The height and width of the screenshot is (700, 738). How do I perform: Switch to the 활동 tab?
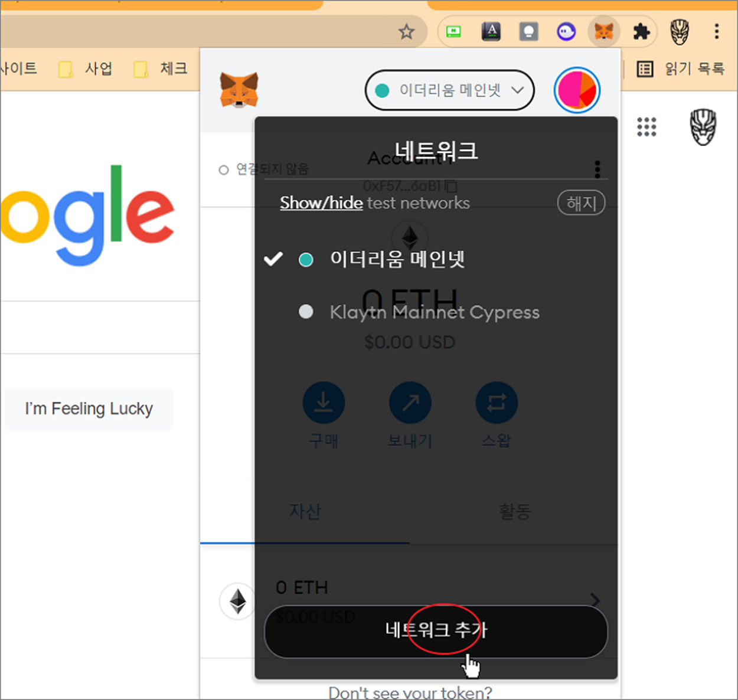[x=514, y=511]
